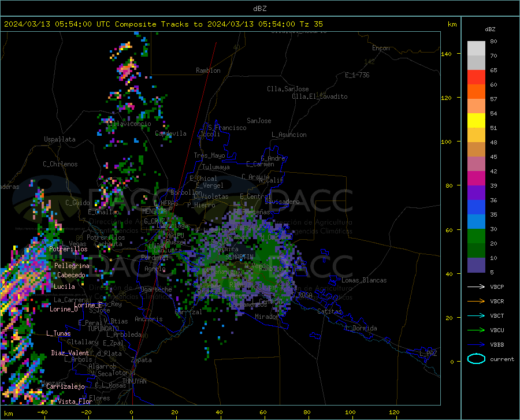Click the 'Uspallata' map label
This screenshot has width=520, height=420.
point(60,139)
